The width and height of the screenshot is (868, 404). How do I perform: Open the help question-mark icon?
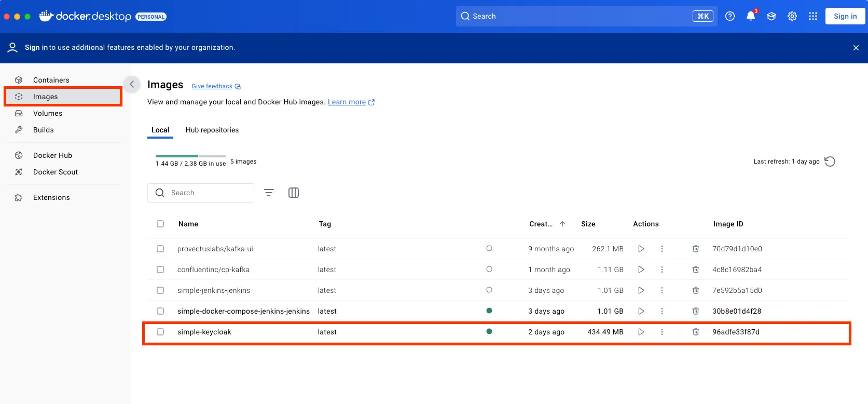coord(730,16)
